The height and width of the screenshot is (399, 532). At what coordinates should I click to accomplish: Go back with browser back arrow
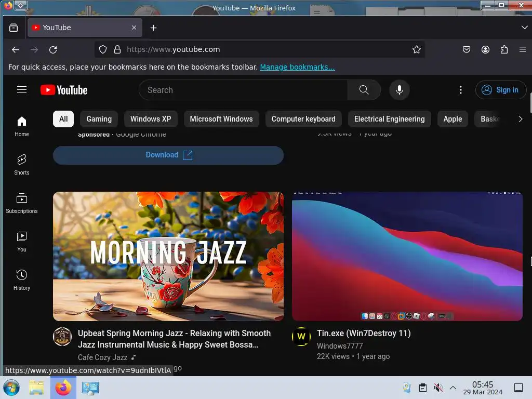click(x=16, y=49)
